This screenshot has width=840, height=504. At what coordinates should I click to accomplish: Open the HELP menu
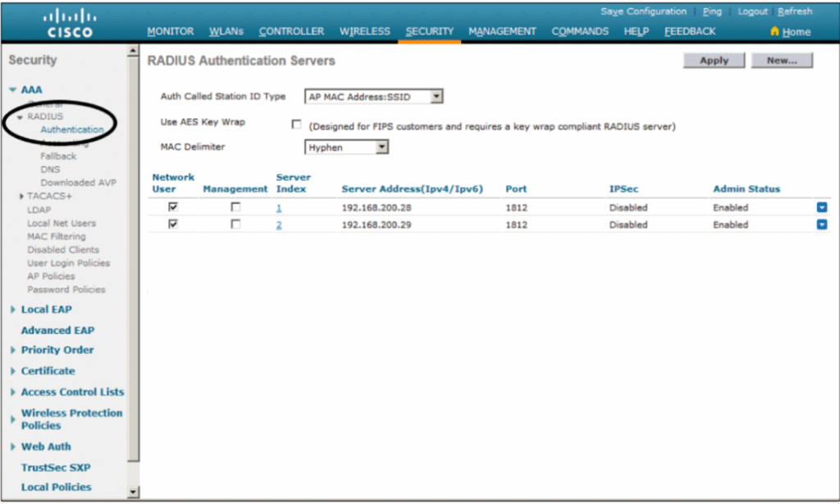(637, 32)
